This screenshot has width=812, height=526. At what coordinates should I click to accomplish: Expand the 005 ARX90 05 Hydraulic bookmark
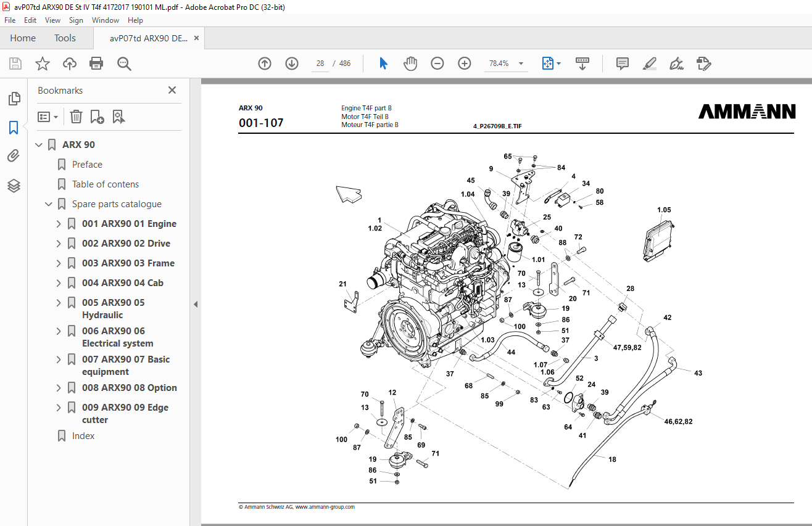(59, 303)
